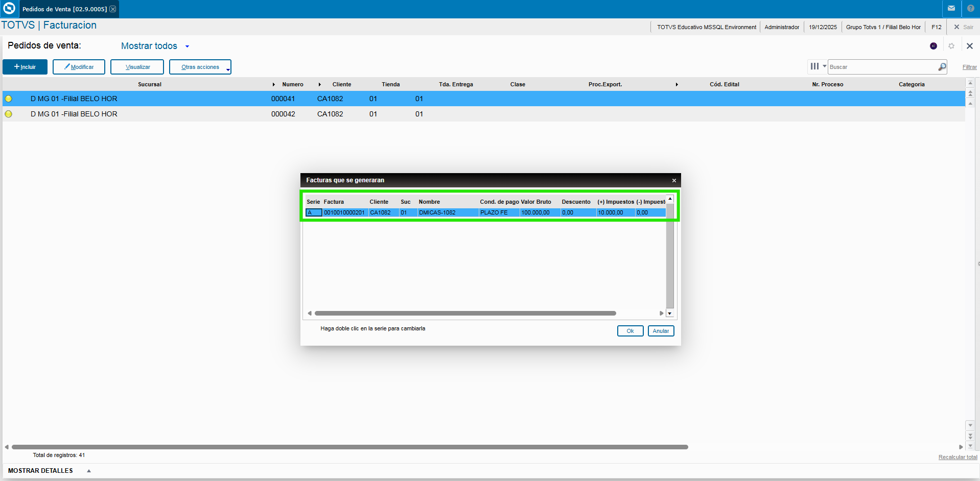The width and height of the screenshot is (980, 481).
Task: Open the mail messages icon
Action: (x=951, y=8)
